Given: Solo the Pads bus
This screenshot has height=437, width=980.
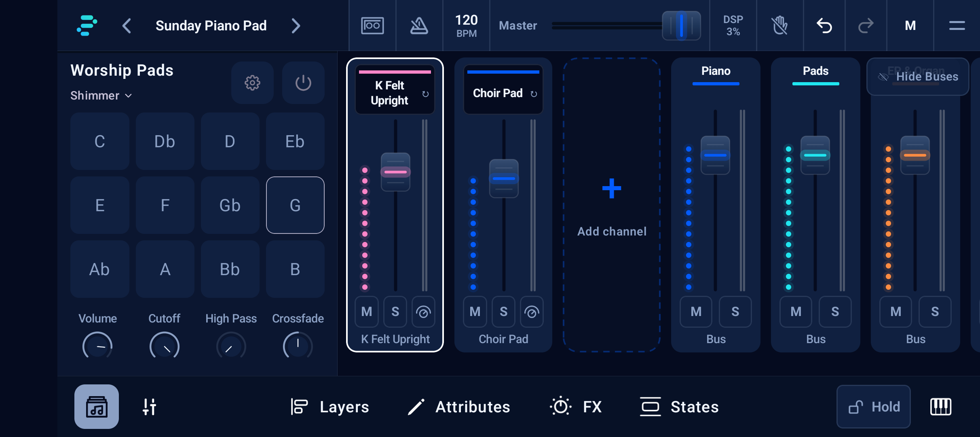Looking at the screenshot, I should point(835,312).
